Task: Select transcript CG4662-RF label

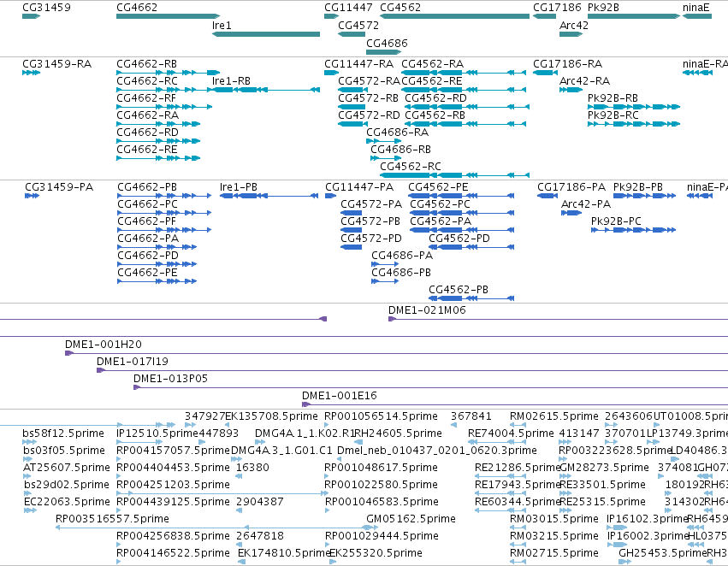Action: [x=146, y=98]
